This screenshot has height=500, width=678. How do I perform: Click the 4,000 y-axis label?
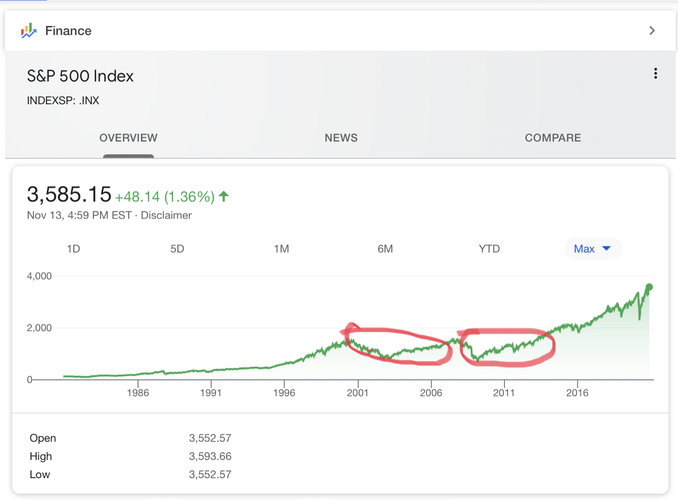tap(39, 276)
